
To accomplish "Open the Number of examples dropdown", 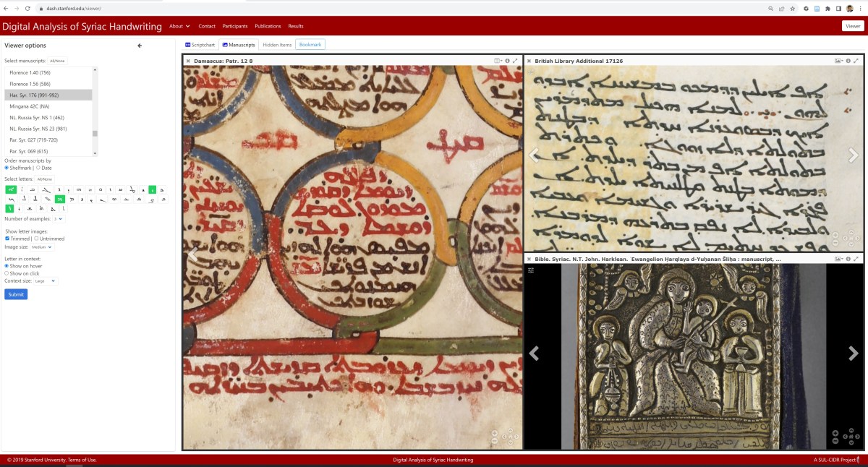I will coord(60,218).
